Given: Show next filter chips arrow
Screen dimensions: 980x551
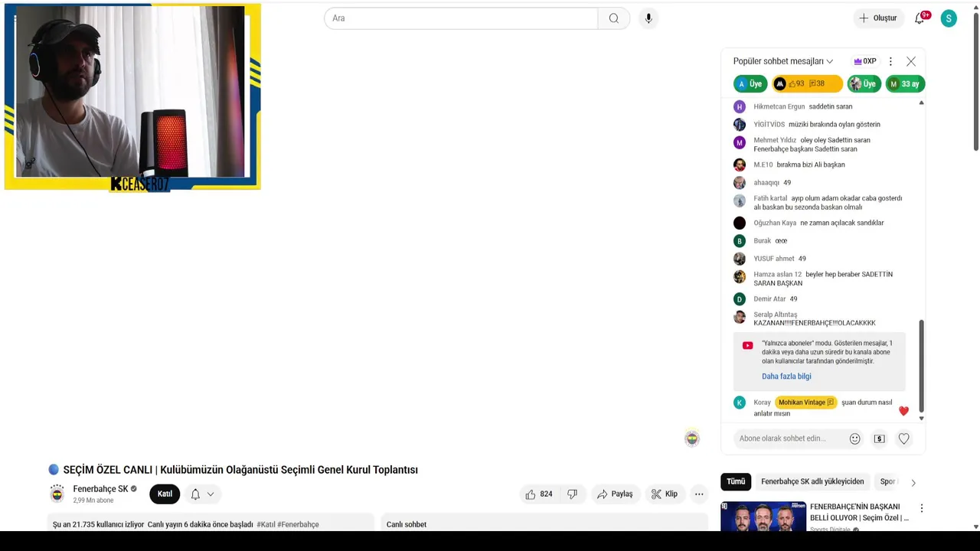Looking at the screenshot, I should pyautogui.click(x=913, y=482).
